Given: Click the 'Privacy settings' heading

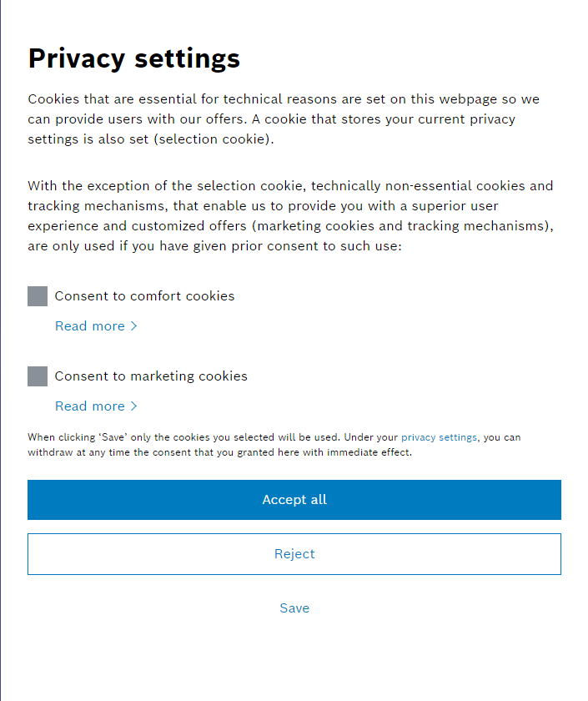Looking at the screenshot, I should (x=134, y=58).
